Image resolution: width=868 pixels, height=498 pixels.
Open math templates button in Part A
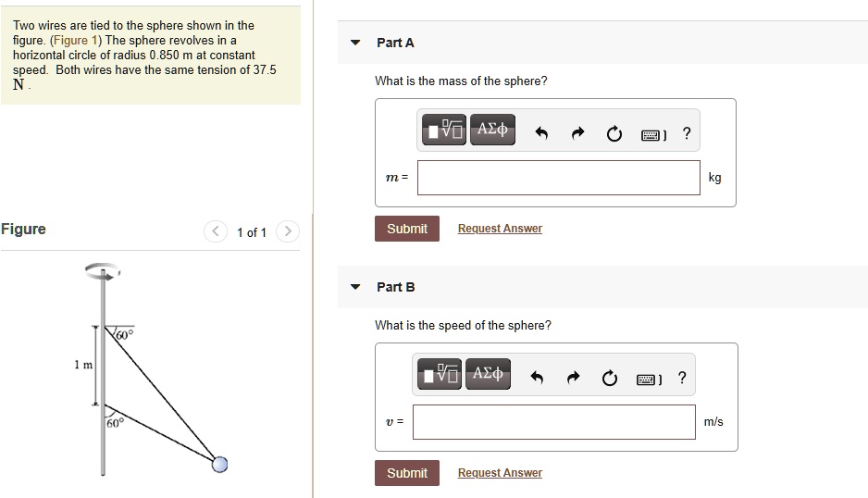click(444, 130)
